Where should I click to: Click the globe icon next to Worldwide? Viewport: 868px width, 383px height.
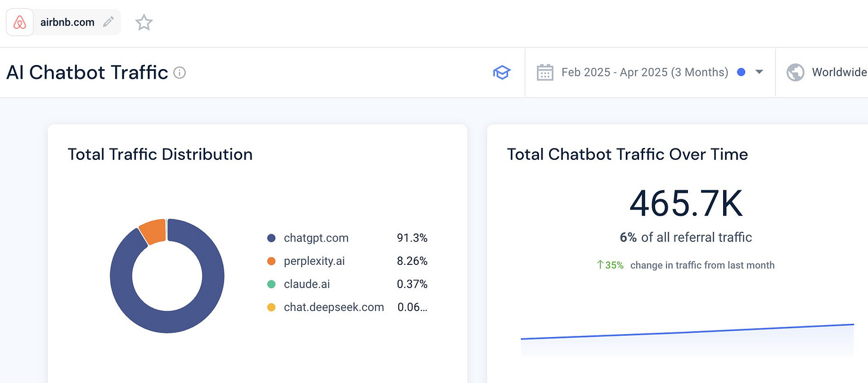(795, 73)
